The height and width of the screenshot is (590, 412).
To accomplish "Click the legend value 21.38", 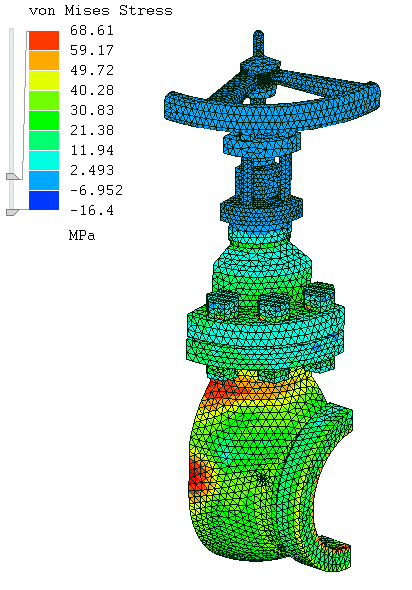I will click(91, 130).
